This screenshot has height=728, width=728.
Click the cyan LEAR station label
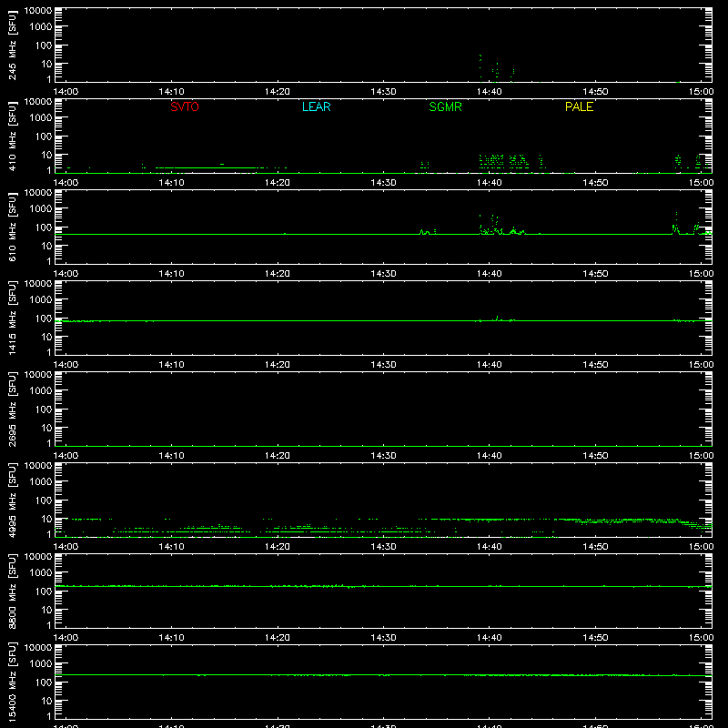(x=316, y=106)
